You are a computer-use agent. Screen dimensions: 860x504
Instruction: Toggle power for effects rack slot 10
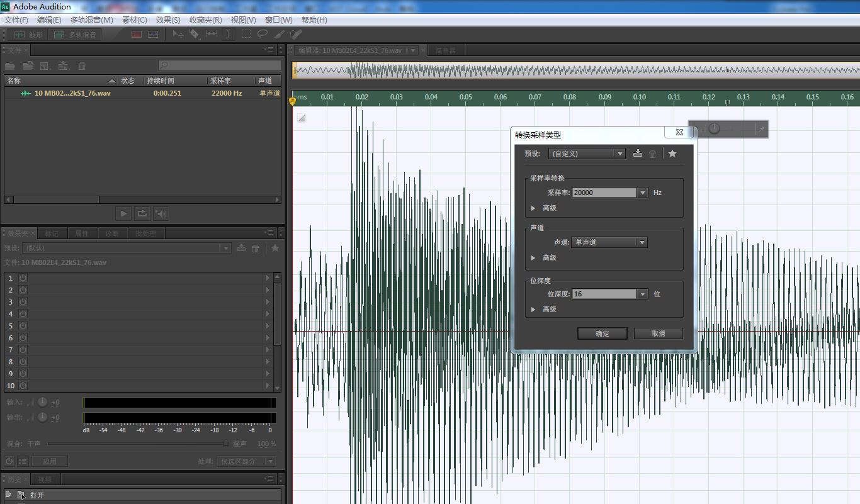23,386
